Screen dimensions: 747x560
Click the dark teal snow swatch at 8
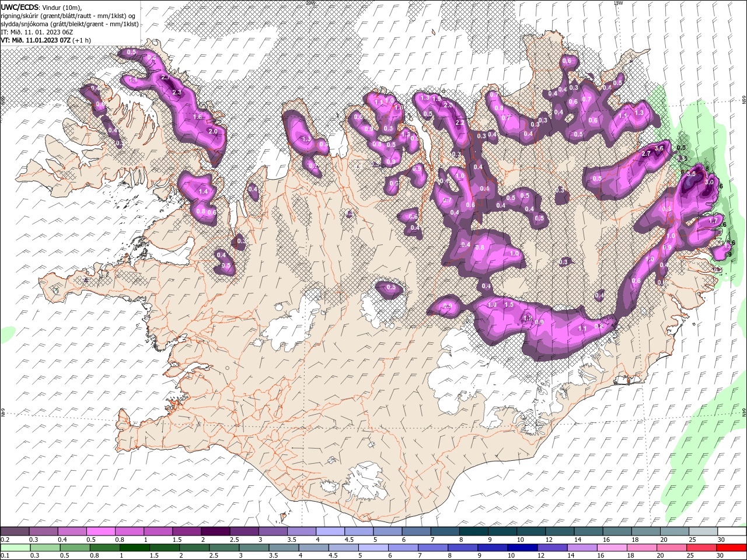pyautogui.click(x=474, y=531)
